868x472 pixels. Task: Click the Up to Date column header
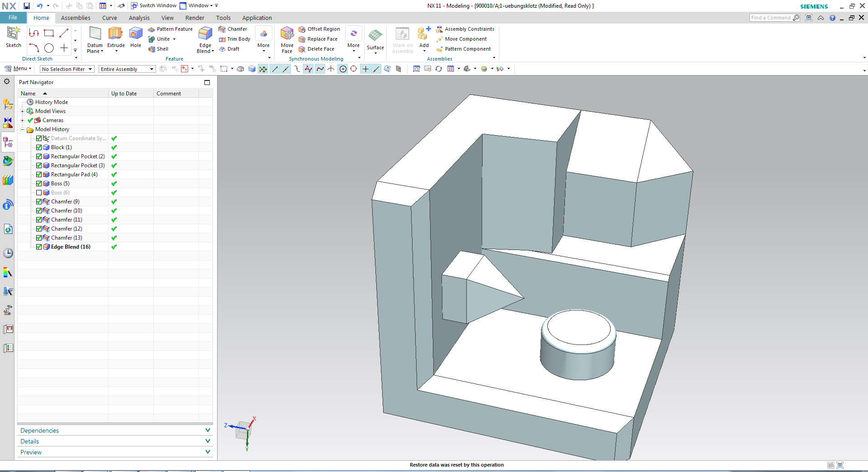coord(131,94)
